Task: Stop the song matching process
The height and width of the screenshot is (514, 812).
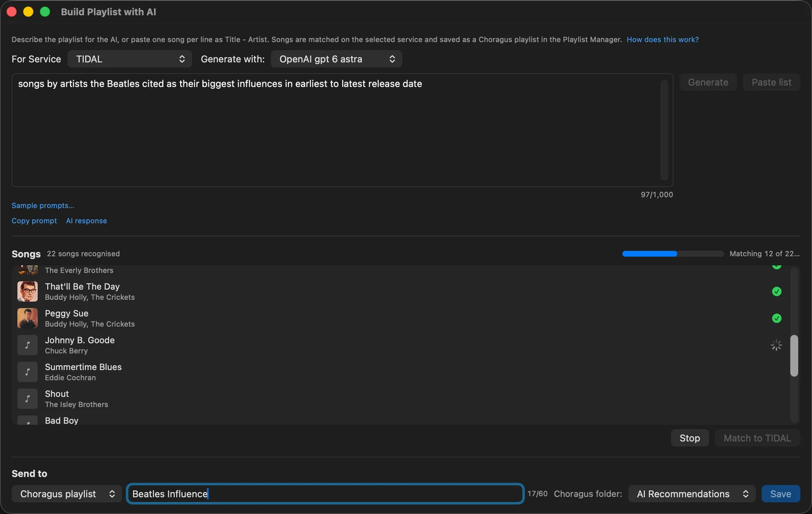Action: tap(690, 438)
